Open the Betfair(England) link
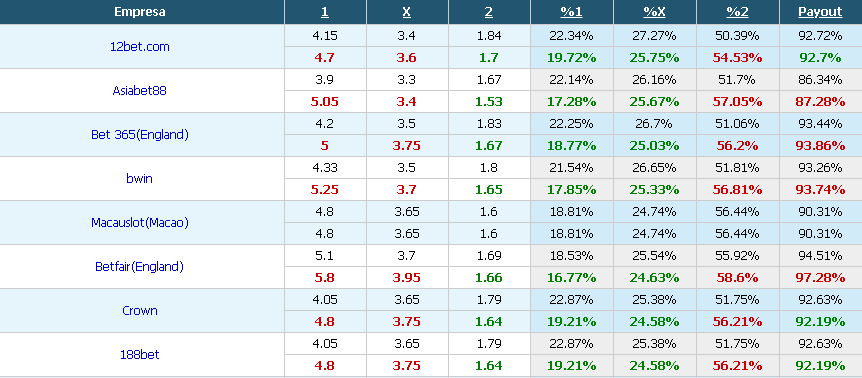This screenshot has height=378, width=862. [x=140, y=266]
